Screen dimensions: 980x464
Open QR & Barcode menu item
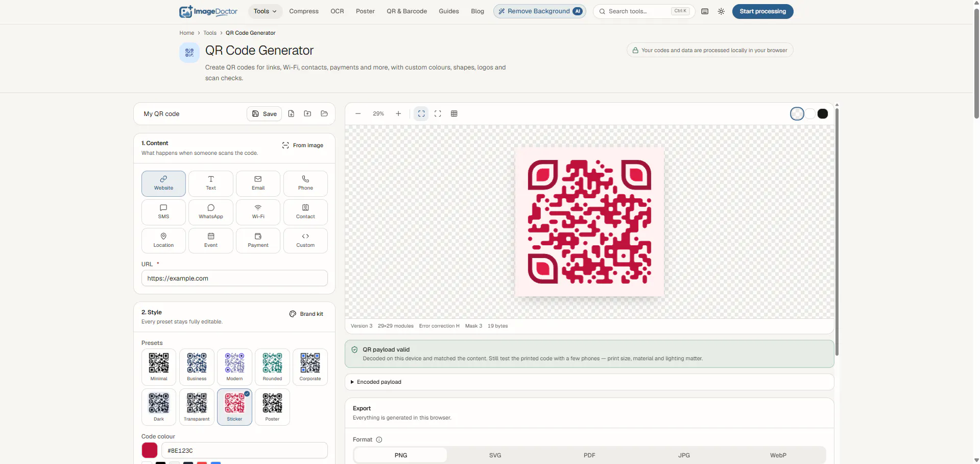[x=407, y=11]
